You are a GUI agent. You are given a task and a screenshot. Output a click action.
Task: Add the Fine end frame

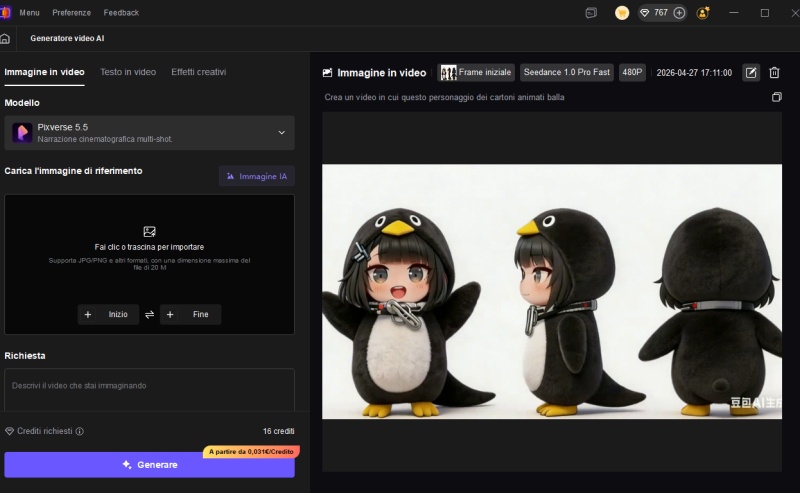click(x=190, y=314)
